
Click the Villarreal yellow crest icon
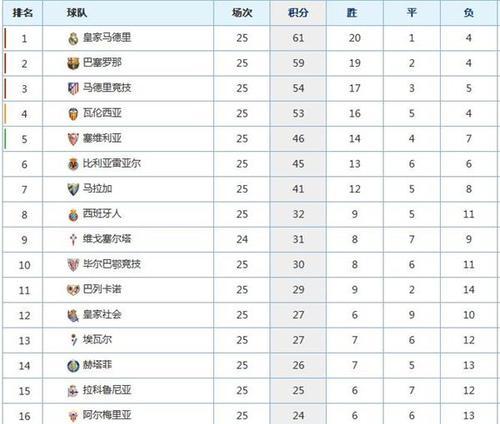[73, 164]
